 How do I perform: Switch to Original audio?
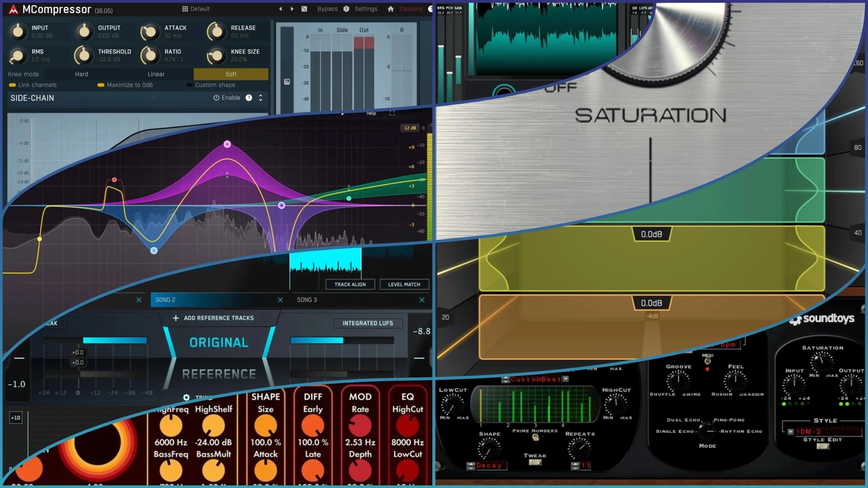click(219, 343)
